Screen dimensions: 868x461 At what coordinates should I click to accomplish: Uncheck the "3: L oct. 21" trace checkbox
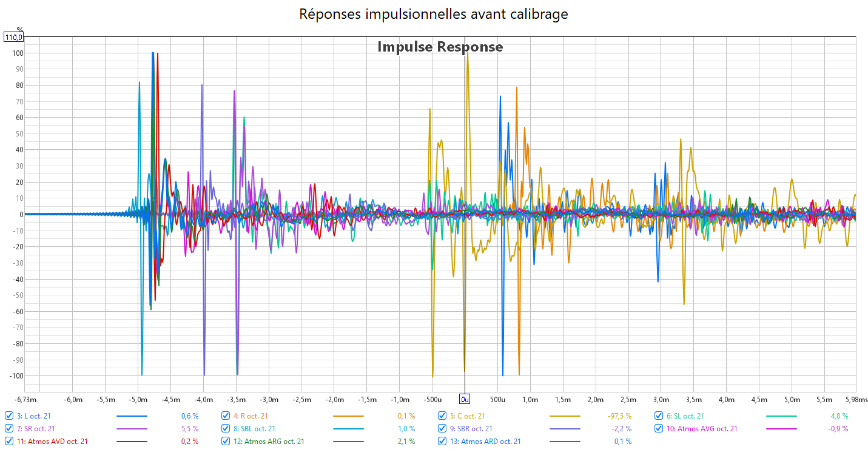pyautogui.click(x=9, y=416)
